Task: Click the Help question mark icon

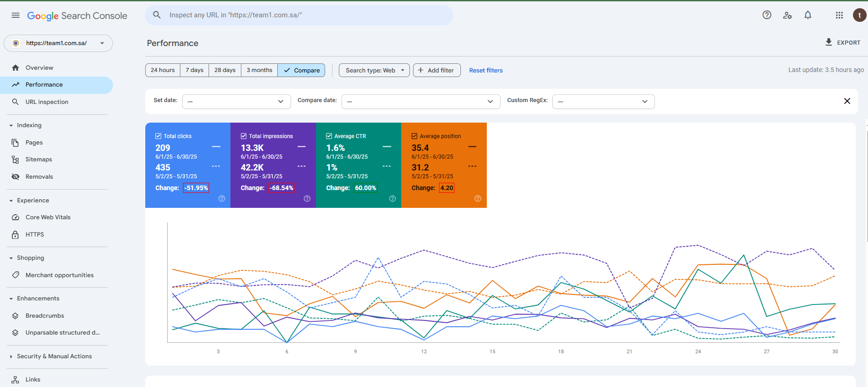Action: 767,15
